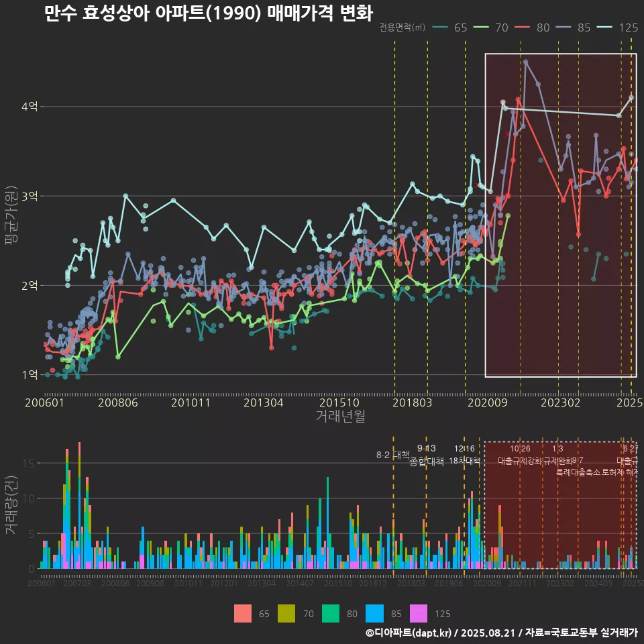Viewport: 644px width, 644px height.
Task: Click the '거래량(건)' y-axis title on the volume chart
Action: (x=11, y=504)
